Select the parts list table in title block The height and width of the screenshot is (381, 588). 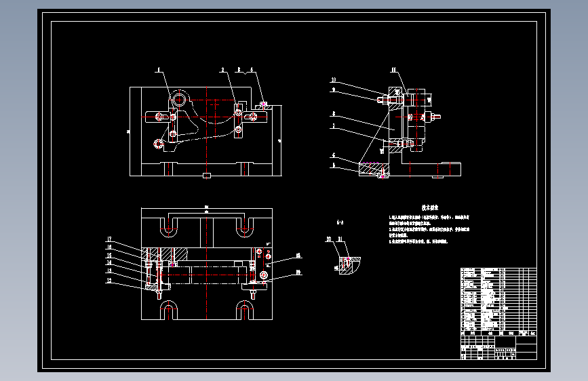[x=498, y=302]
